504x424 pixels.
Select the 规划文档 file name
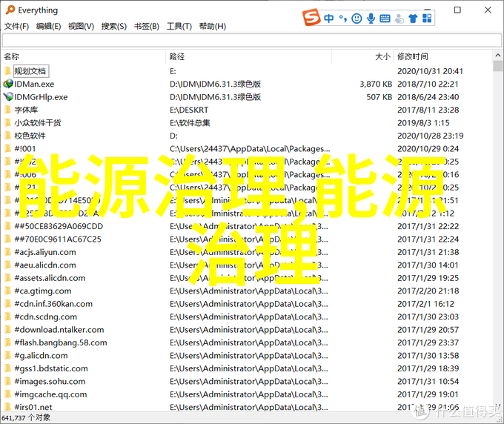(x=30, y=71)
